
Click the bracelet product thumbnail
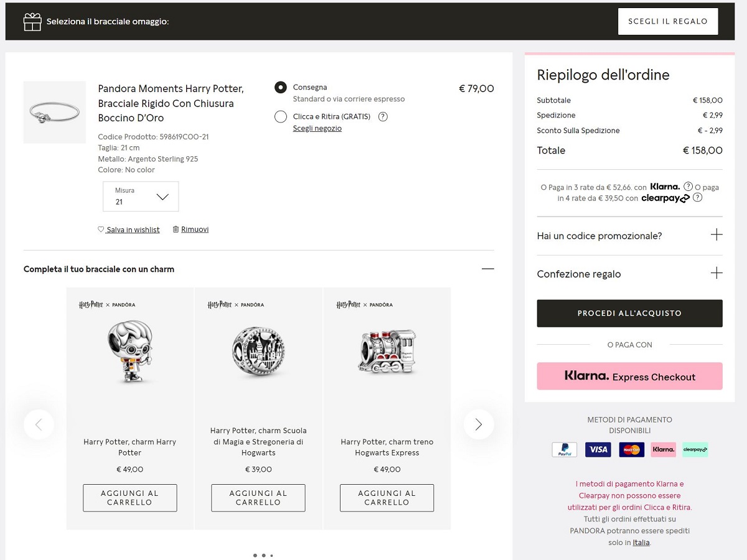55,112
